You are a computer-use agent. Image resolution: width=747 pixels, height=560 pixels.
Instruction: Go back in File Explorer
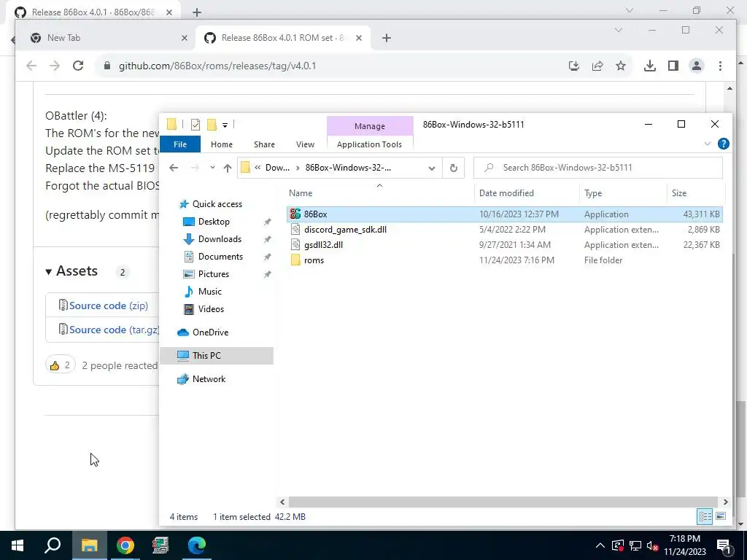(x=174, y=168)
